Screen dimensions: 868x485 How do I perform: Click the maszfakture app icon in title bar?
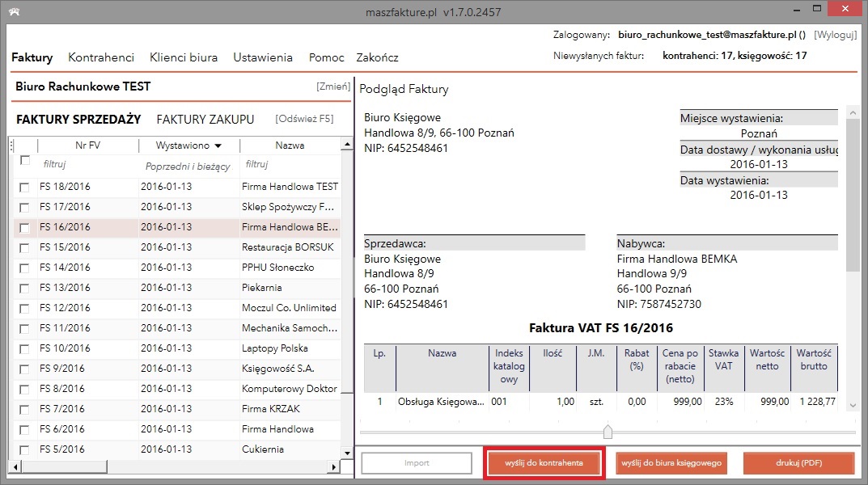click(15, 11)
